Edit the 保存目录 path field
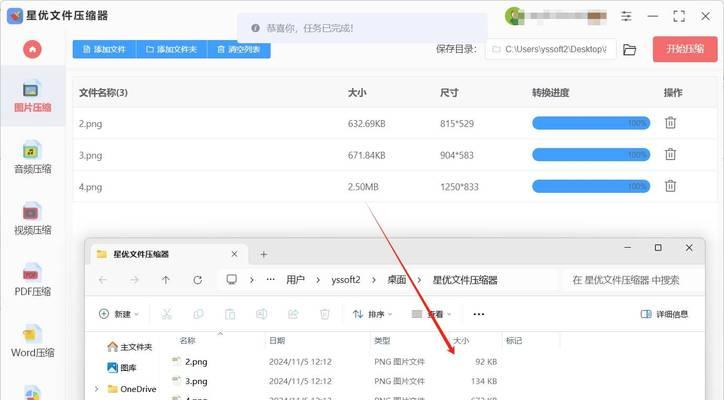 click(x=550, y=49)
